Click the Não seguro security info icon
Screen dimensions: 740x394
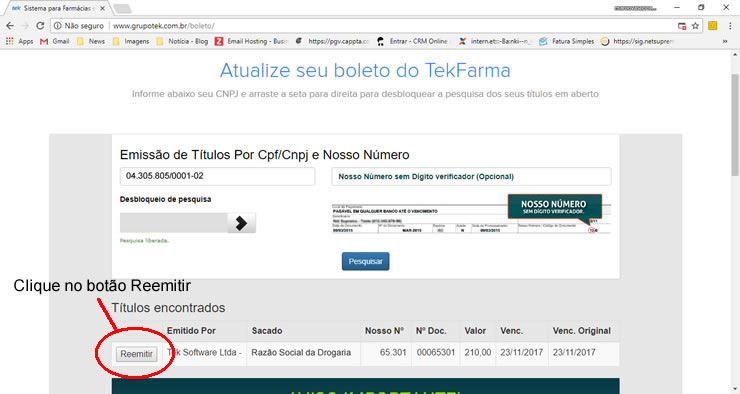[x=57, y=26]
